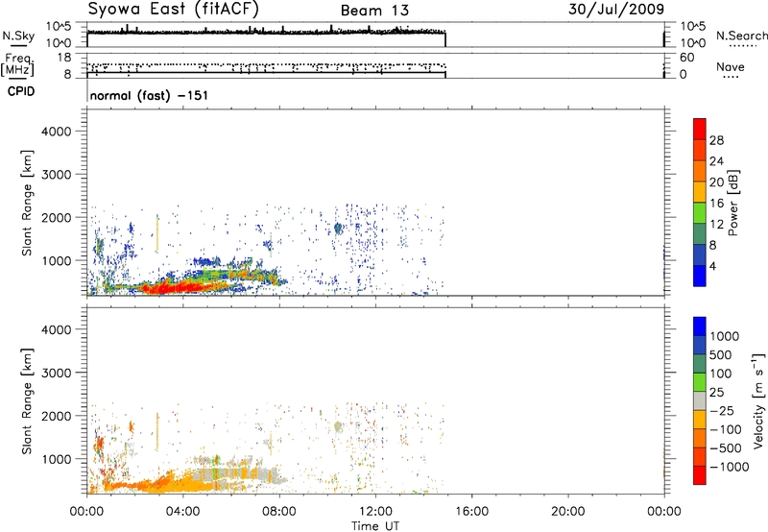Viewport: 768px width, 532px height.
Task: Click the red strong backscatter region in power panel
Action: pos(177,287)
